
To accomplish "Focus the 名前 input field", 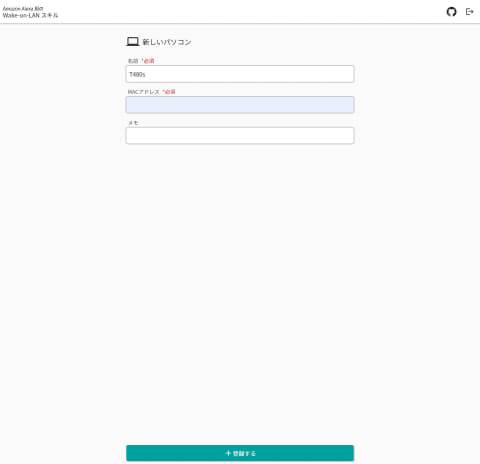I will pos(240,74).
